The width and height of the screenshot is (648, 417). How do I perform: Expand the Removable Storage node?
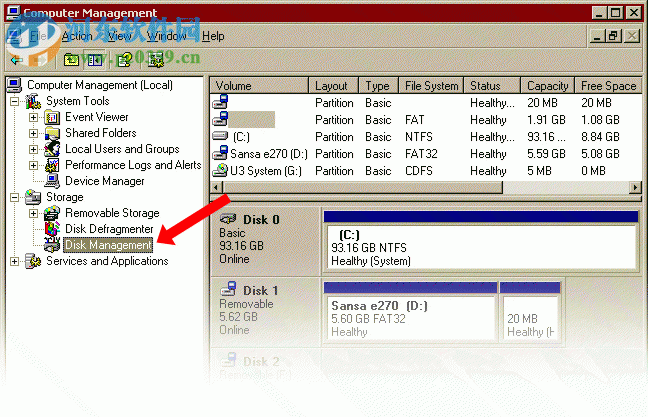click(33, 213)
